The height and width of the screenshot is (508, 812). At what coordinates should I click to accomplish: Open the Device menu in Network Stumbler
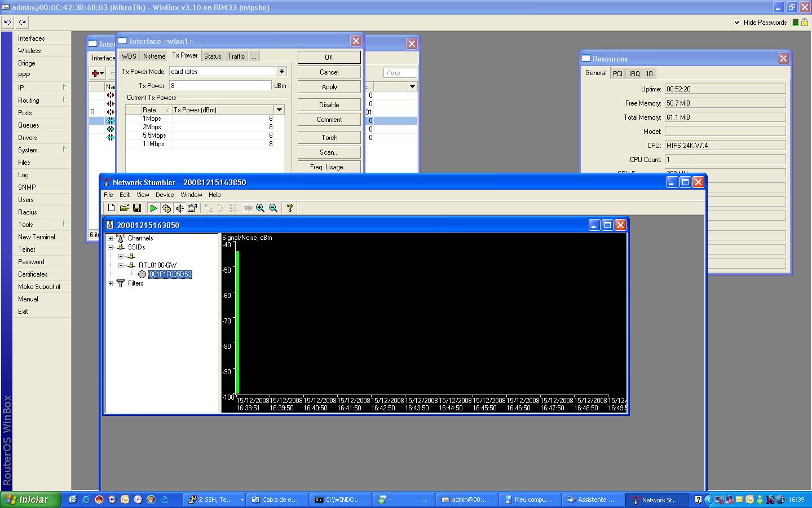click(x=165, y=195)
